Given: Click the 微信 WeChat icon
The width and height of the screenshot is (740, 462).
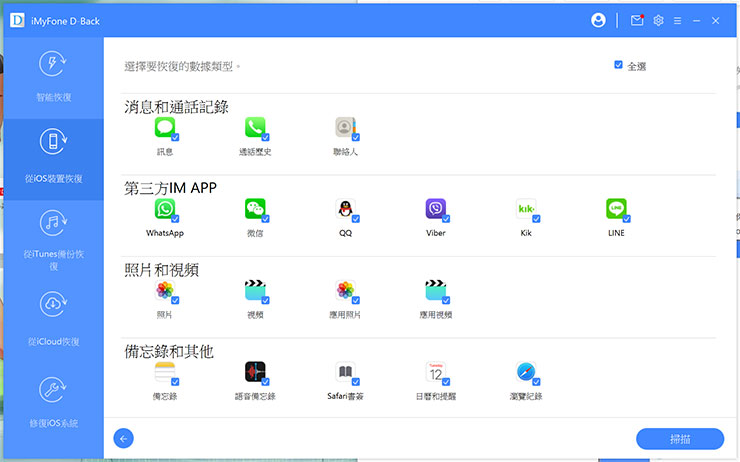Looking at the screenshot, I should pos(255,209).
